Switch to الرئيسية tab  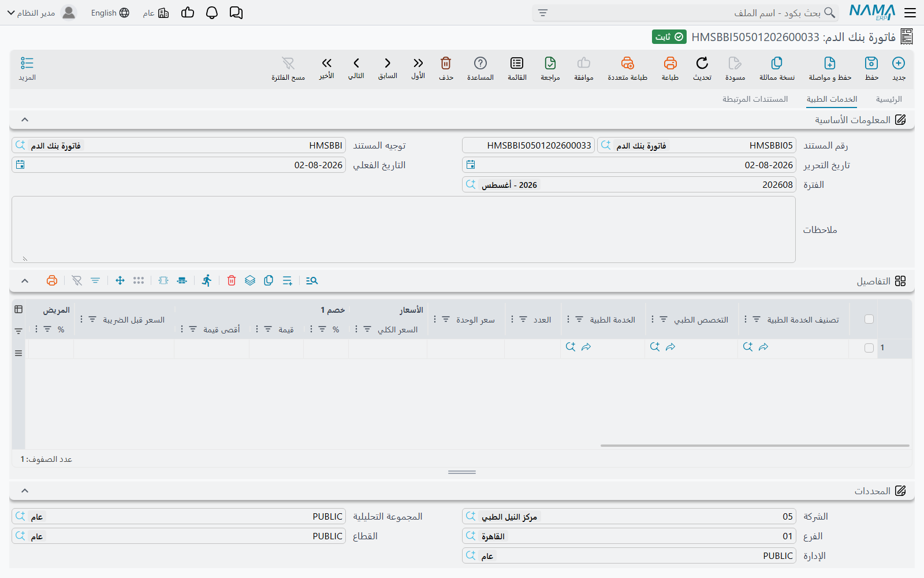point(889,99)
